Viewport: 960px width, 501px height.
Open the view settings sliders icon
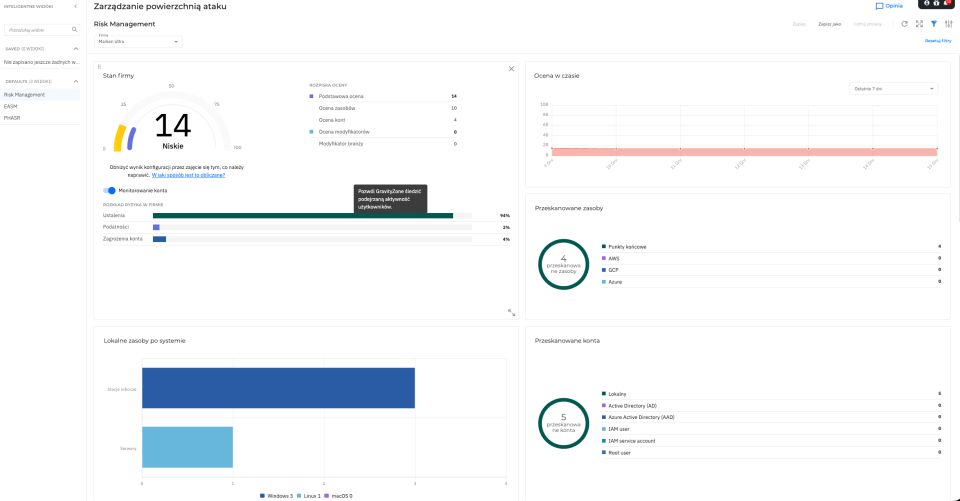click(947, 23)
